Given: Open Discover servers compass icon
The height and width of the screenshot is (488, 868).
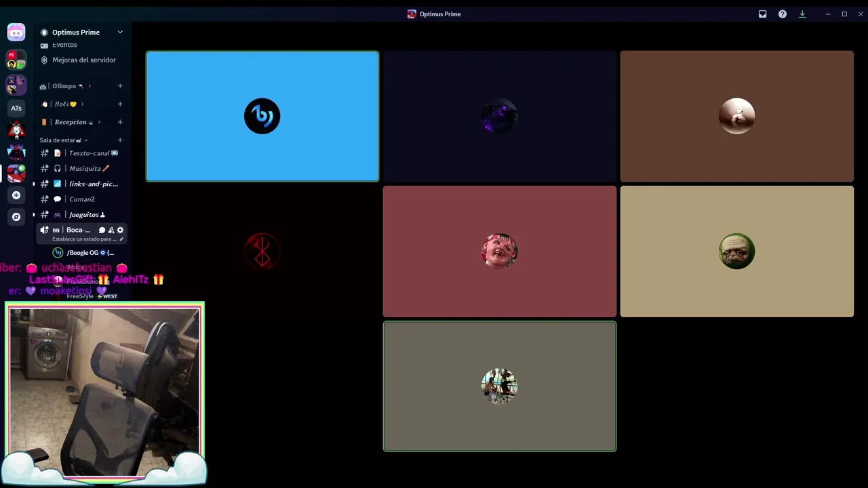Looking at the screenshot, I should pos(16,217).
